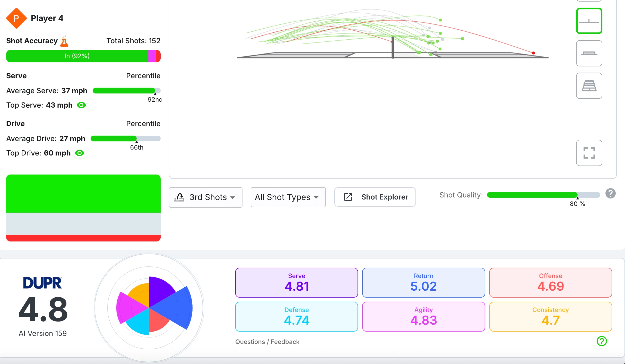Expand the All Shot Types dropdown
The height and width of the screenshot is (364, 625).
click(x=288, y=197)
